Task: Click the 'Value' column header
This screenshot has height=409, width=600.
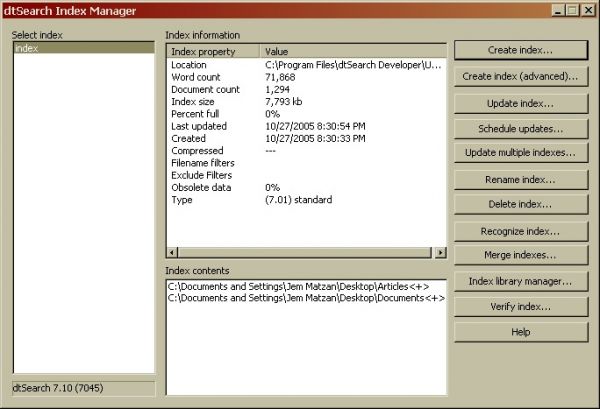Action: 350,50
